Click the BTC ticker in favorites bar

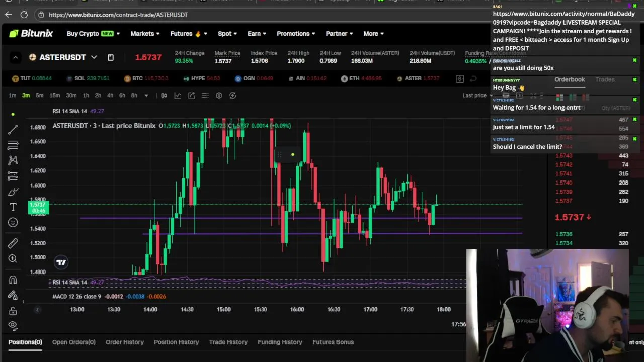(146, 78)
